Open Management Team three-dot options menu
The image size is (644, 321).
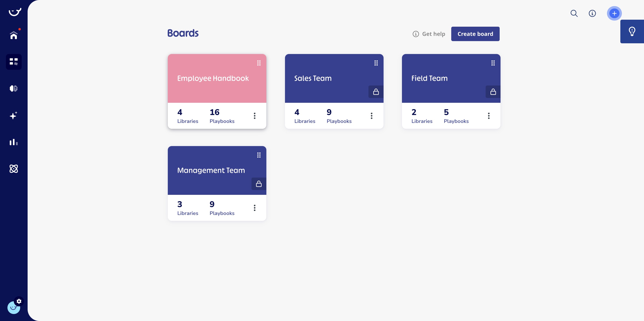(x=255, y=208)
